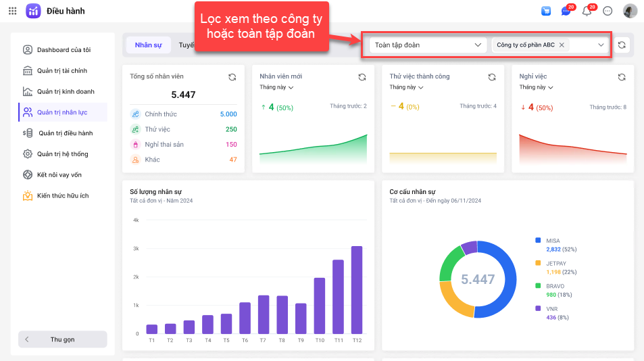
Task: Click the 2,832 (52%) MISA value
Action: (x=562, y=249)
